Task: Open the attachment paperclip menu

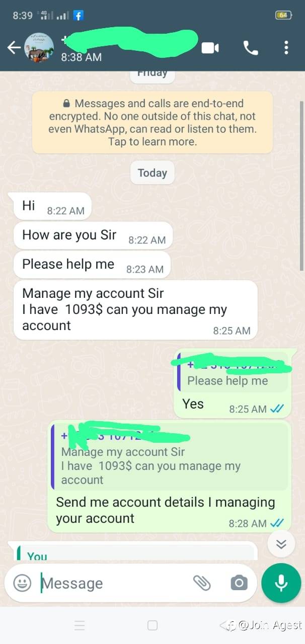Action: [x=202, y=583]
